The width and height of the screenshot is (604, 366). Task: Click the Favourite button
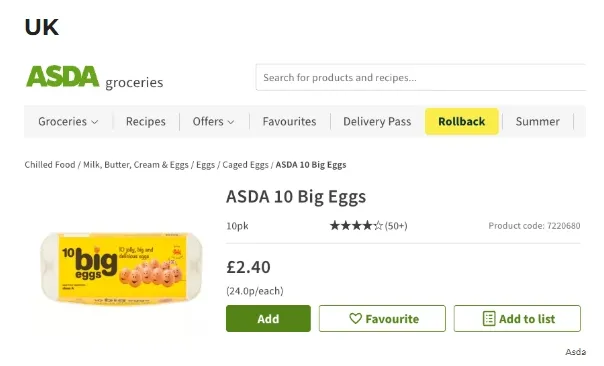pos(382,319)
